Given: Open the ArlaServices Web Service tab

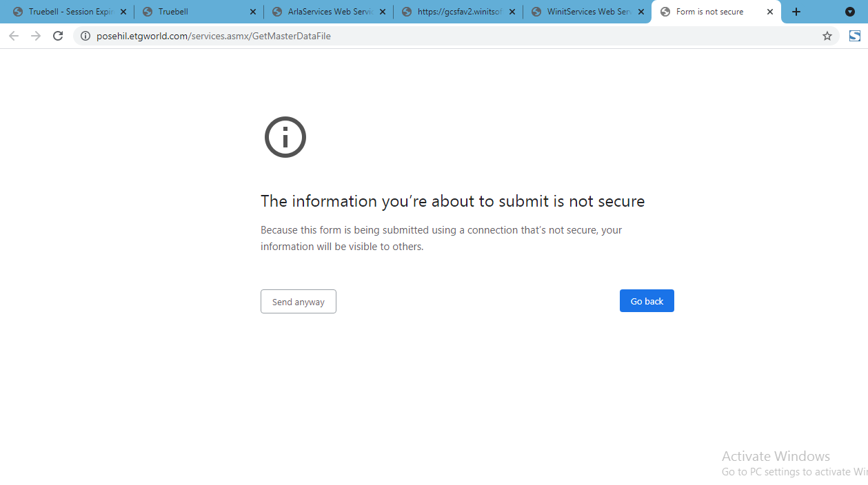Looking at the screenshot, I should [324, 12].
